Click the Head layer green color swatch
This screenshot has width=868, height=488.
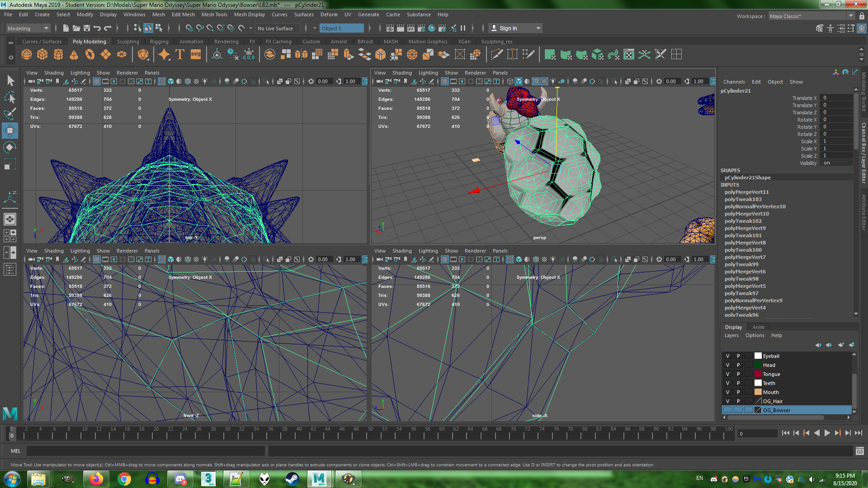point(758,365)
